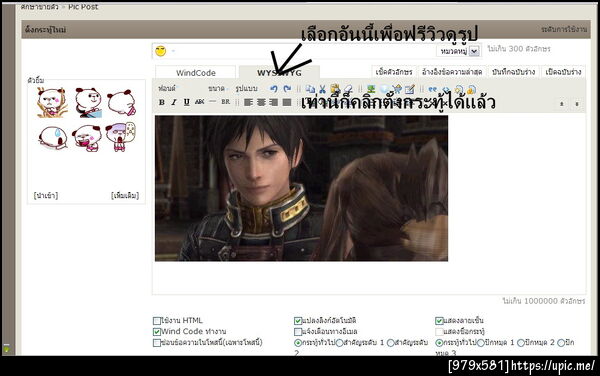Click เปิดฉบับร่าง open draft button
Viewport: 600px width, 376px height.
point(563,72)
